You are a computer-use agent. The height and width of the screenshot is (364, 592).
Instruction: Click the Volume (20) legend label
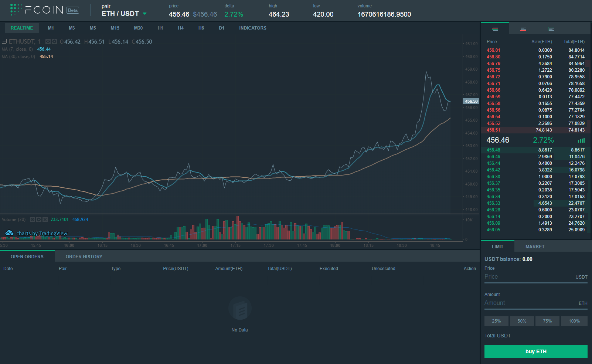(14, 220)
